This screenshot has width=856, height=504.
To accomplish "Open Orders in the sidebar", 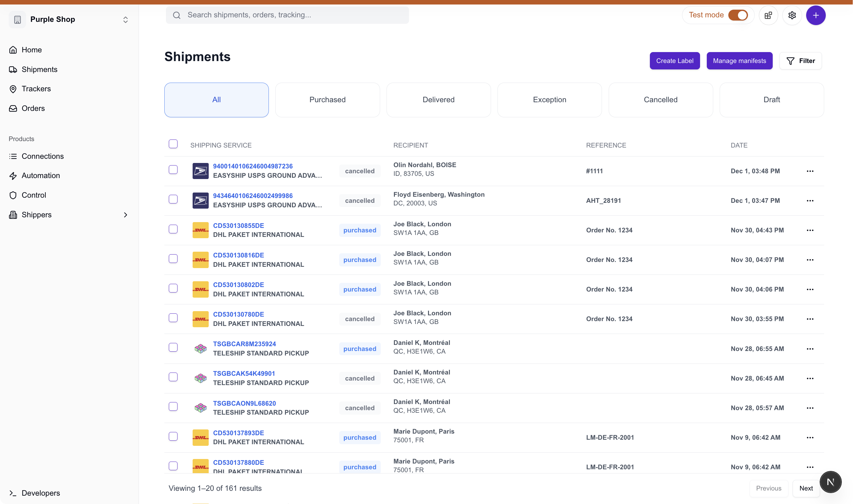I will click(x=27, y=108).
